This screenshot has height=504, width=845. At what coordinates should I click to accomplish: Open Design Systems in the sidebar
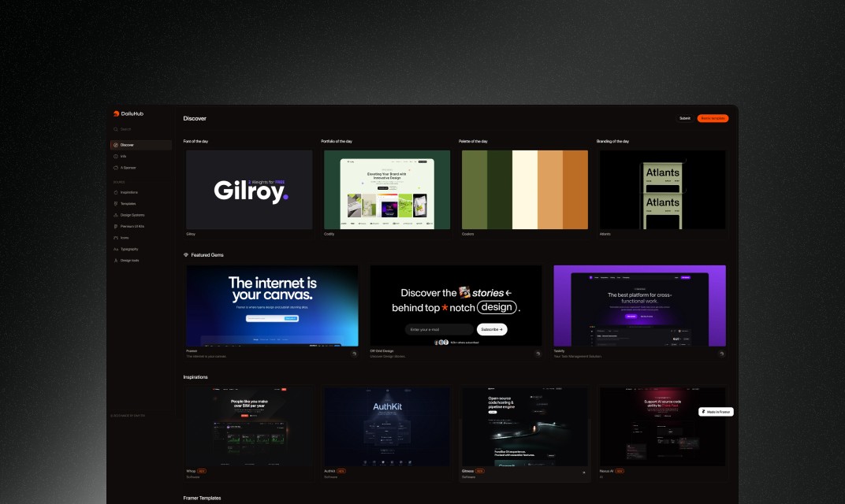pyautogui.click(x=140, y=215)
